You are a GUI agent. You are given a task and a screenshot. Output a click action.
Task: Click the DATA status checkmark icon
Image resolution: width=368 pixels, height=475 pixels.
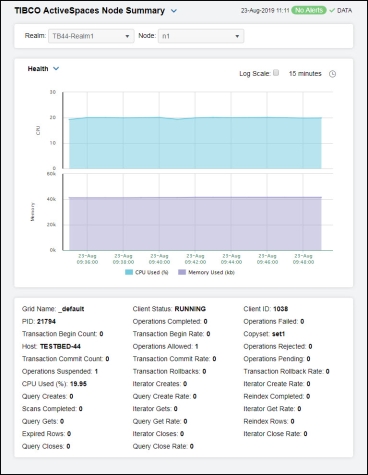(332, 11)
